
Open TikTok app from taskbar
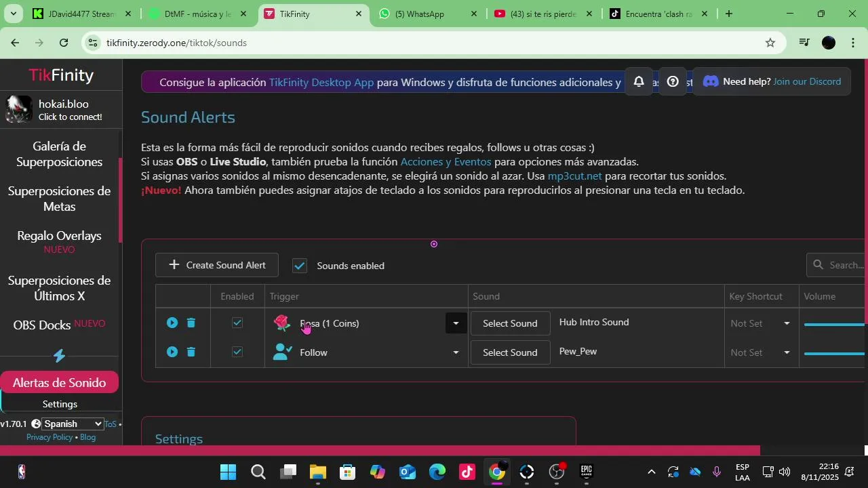coord(467,472)
